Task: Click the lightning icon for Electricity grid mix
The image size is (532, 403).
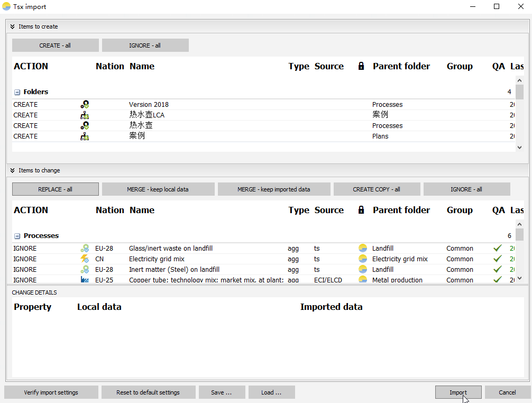Action: point(85,259)
